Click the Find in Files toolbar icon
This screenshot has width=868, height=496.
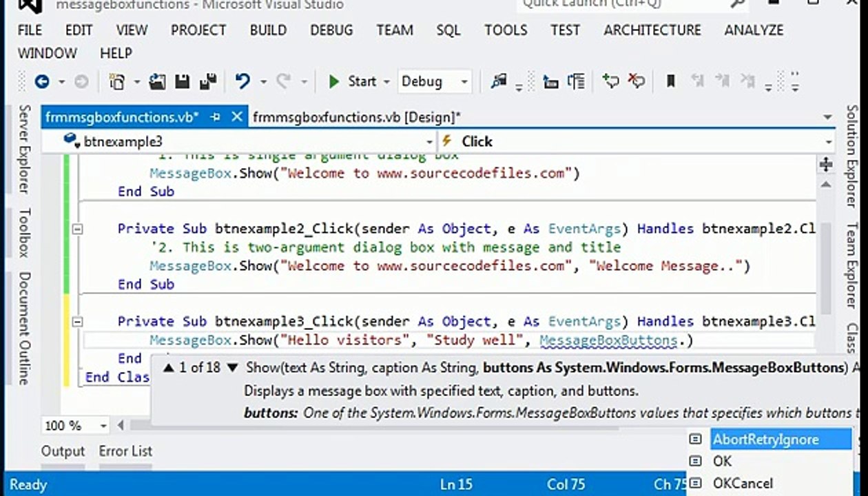[499, 81]
